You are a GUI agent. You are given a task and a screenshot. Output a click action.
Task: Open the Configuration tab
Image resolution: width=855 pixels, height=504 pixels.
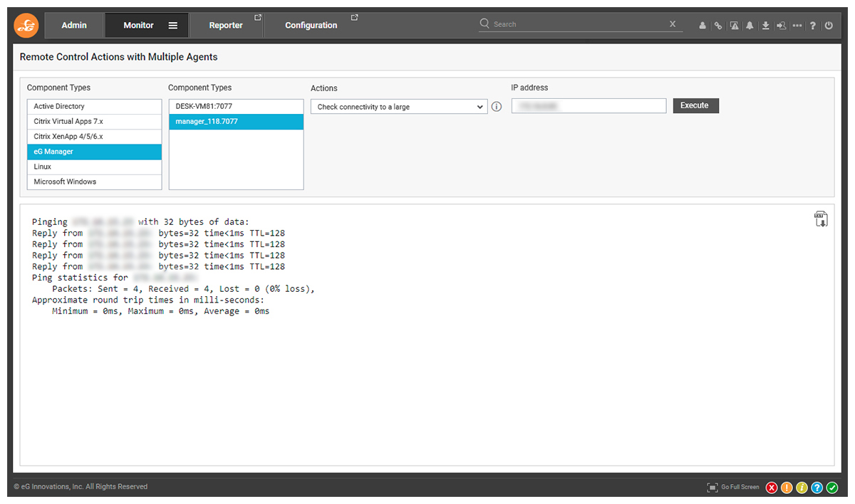pyautogui.click(x=311, y=26)
